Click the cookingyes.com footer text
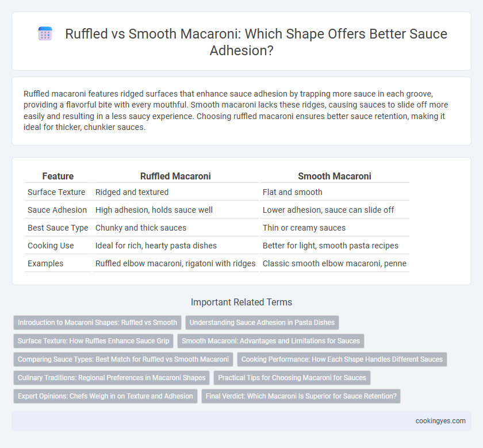 pyautogui.click(x=440, y=421)
